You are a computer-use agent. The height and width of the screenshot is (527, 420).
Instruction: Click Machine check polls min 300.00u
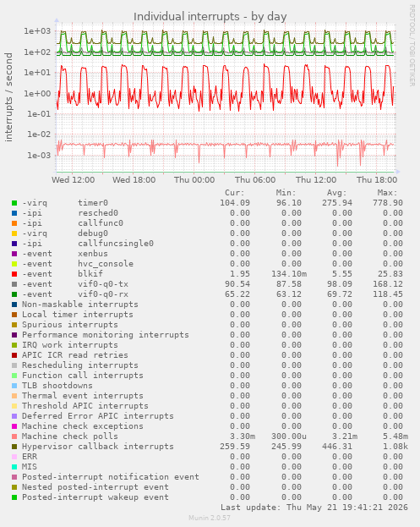289,436
